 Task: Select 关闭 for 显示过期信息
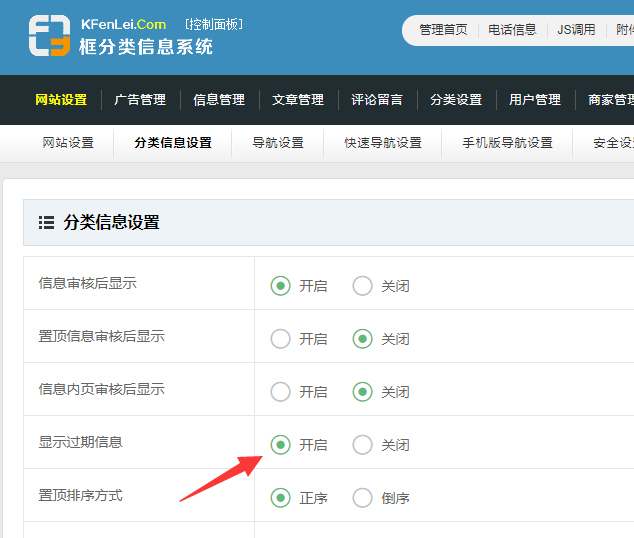pos(362,445)
